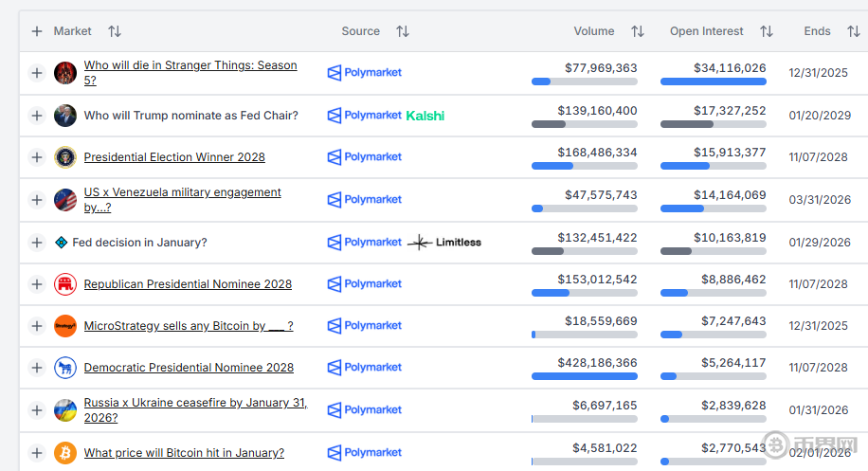Click the Ukraine flag market icon
The image size is (868, 471).
[x=65, y=410]
